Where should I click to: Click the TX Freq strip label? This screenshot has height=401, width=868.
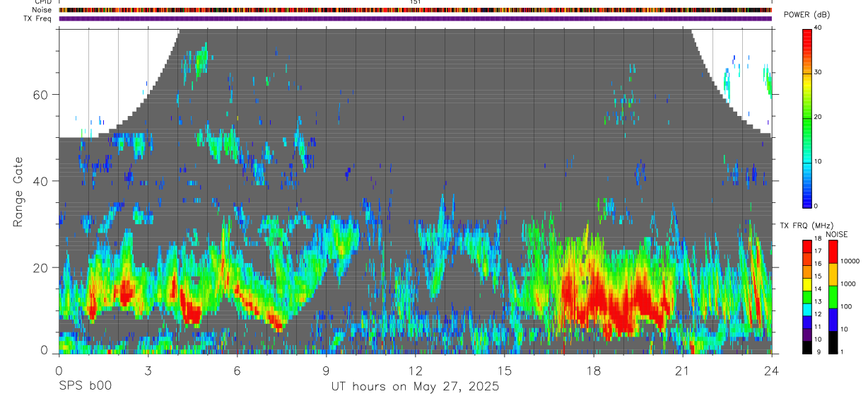tap(38, 18)
